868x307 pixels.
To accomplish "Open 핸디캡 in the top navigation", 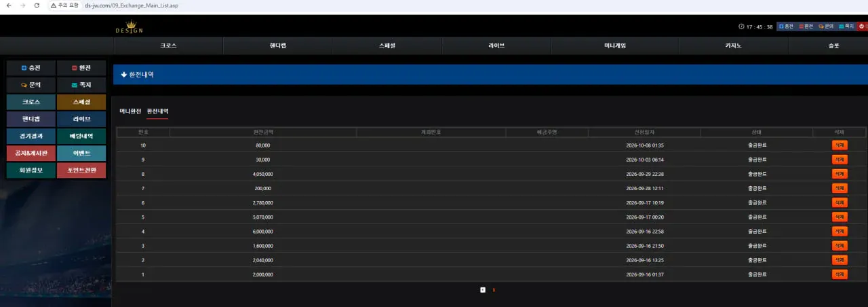I will (x=277, y=46).
